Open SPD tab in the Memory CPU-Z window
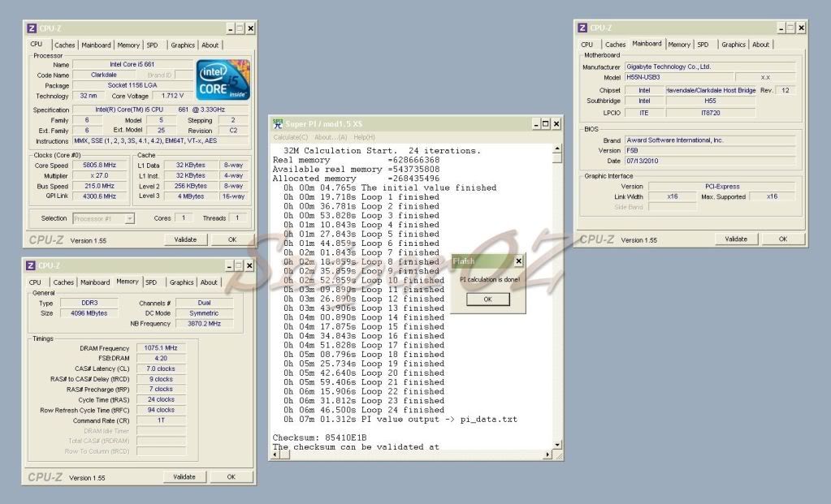This screenshot has width=831, height=504. pyautogui.click(x=151, y=282)
